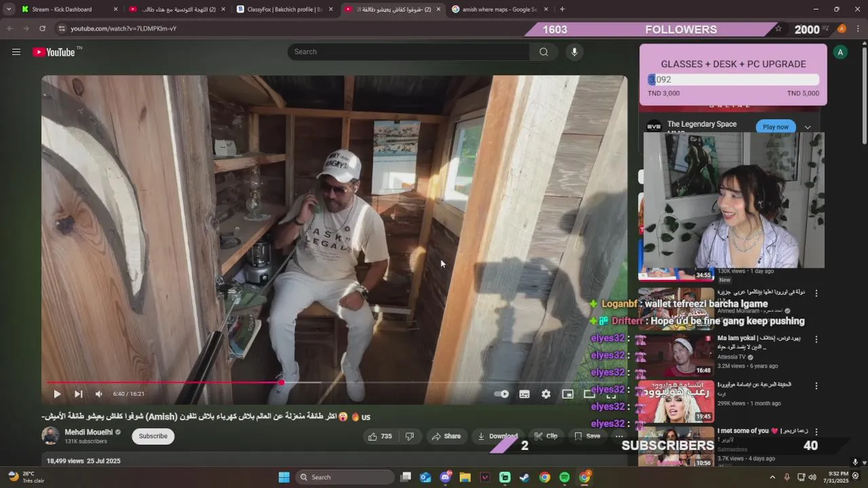Open the YouTube hamburger guide menu
This screenshot has width=868, height=488.
tap(16, 52)
